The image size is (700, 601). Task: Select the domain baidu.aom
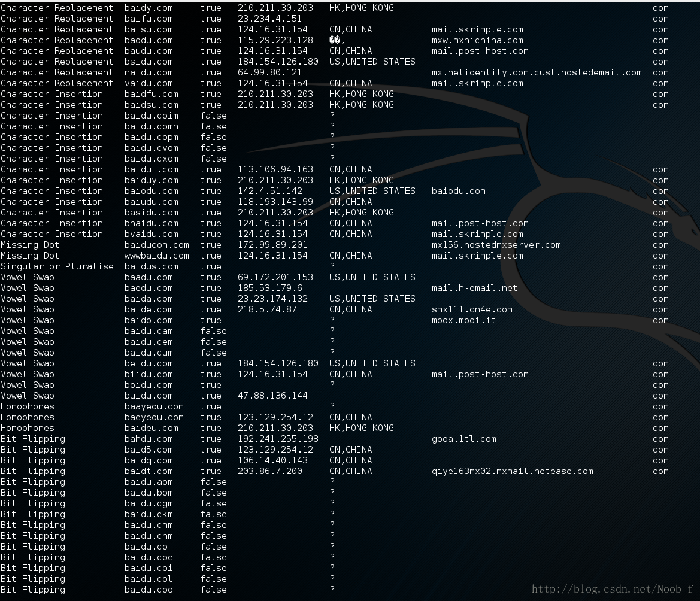149,482
